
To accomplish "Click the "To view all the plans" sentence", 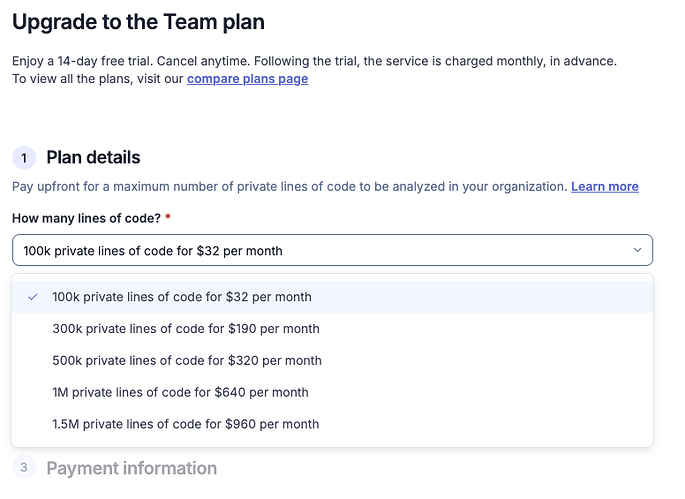I will point(98,79).
